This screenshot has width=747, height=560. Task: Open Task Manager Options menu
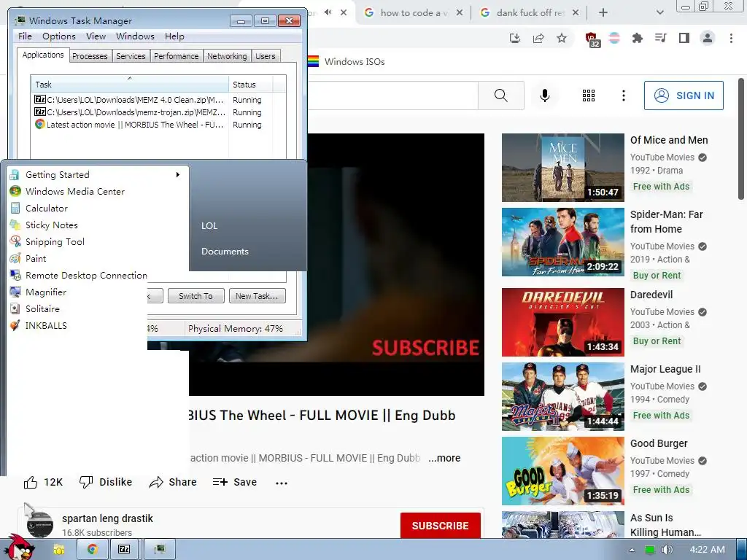point(58,36)
